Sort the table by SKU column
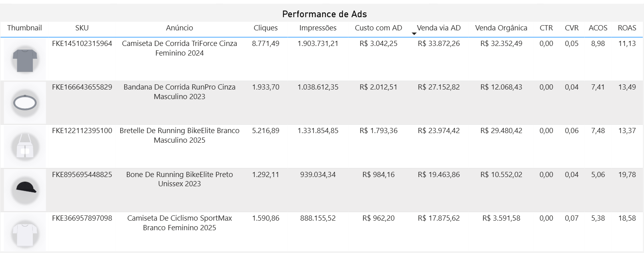This screenshot has width=644, height=253. (x=81, y=28)
